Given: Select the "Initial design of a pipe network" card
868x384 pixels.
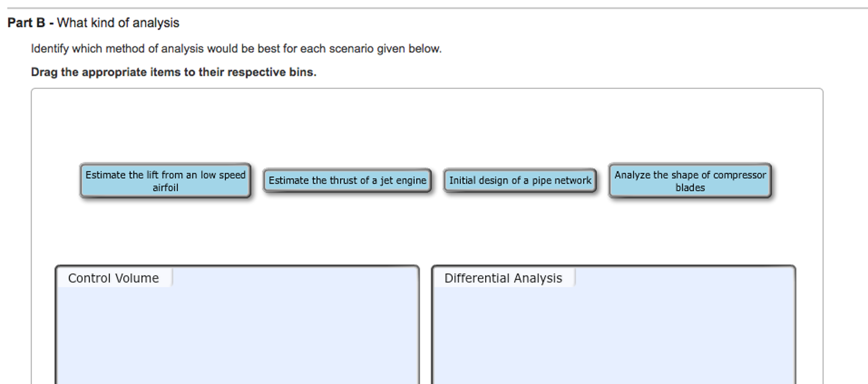Looking at the screenshot, I should [x=521, y=181].
